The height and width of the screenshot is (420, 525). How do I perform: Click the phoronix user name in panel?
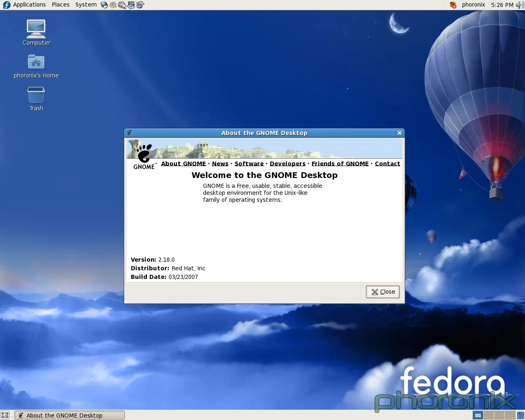(473, 5)
